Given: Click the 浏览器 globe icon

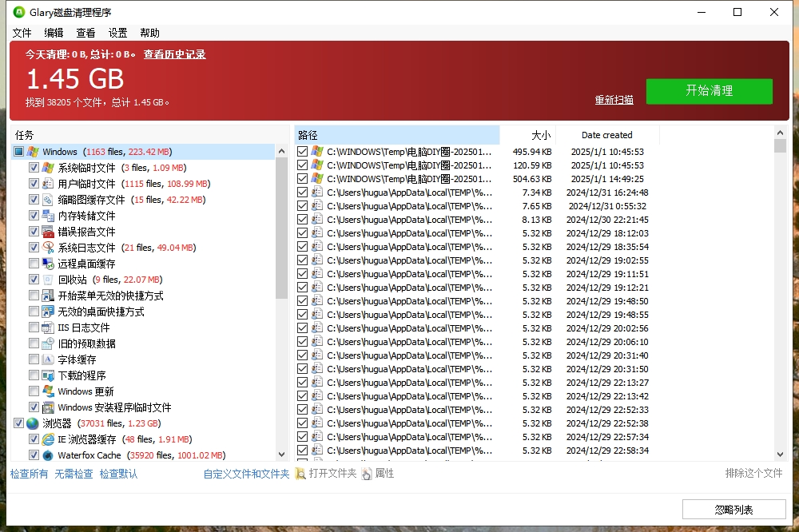Looking at the screenshot, I should tap(33, 423).
